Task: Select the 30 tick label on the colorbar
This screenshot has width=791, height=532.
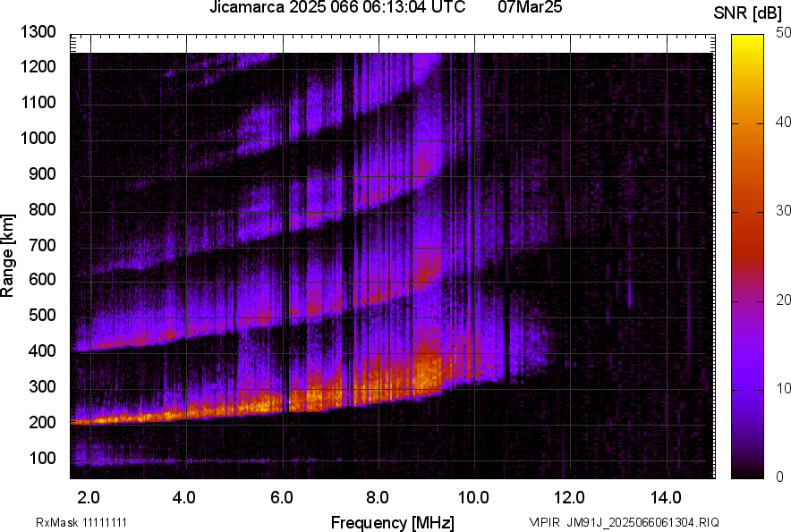Action: pos(782,211)
